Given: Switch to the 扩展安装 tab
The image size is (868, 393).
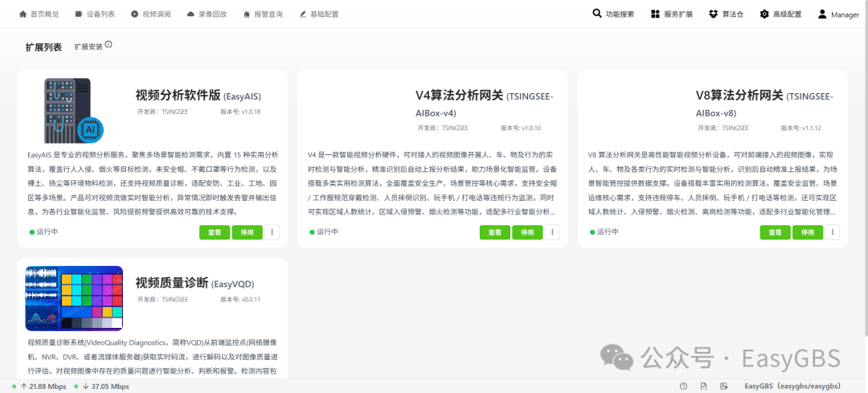Looking at the screenshot, I should point(88,47).
